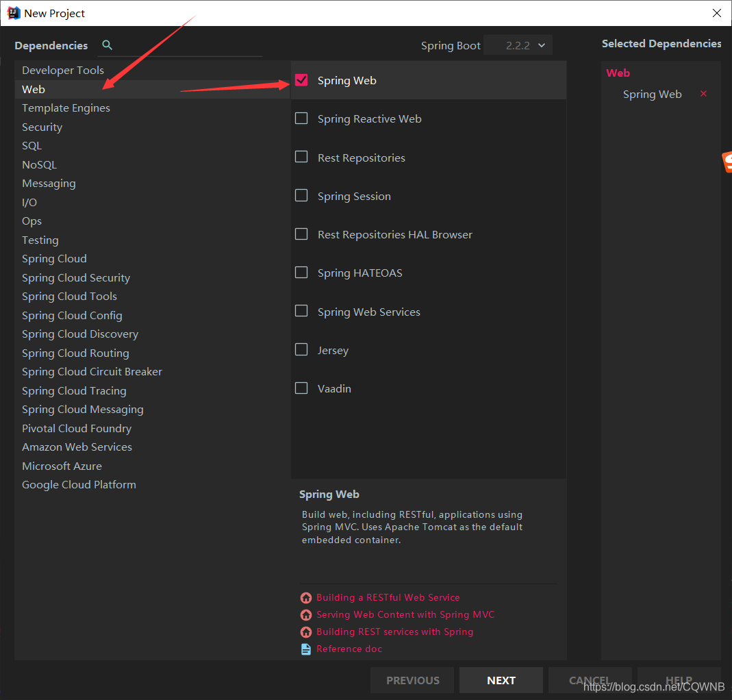
Task: Open the Reference doc link
Action: (349, 649)
